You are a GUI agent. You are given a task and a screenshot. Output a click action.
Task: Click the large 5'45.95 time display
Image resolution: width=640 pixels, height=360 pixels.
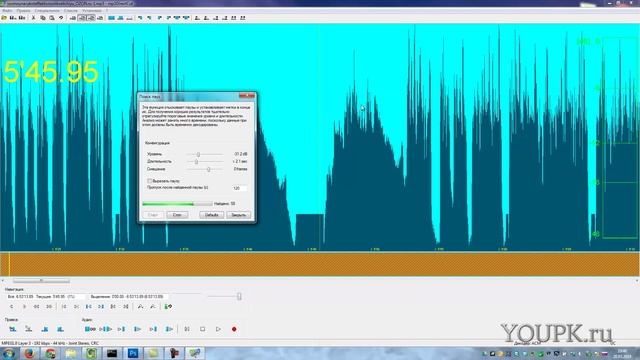pyautogui.click(x=51, y=72)
